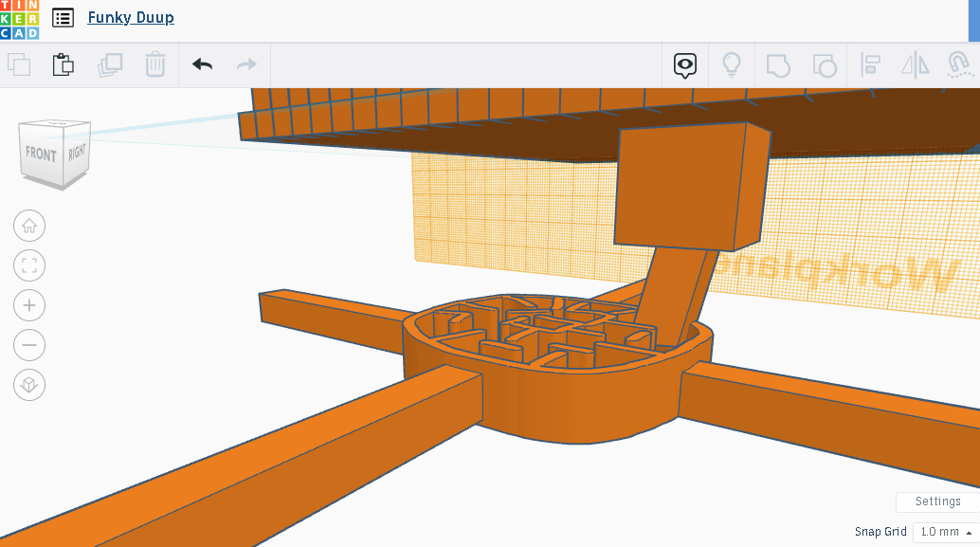
Task: Click the Duplicate and repeat icon
Action: [x=110, y=65]
